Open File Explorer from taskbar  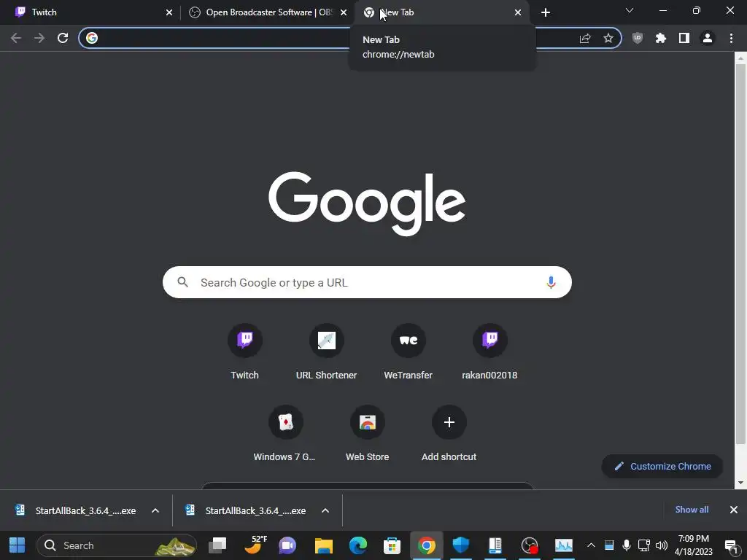(323, 545)
